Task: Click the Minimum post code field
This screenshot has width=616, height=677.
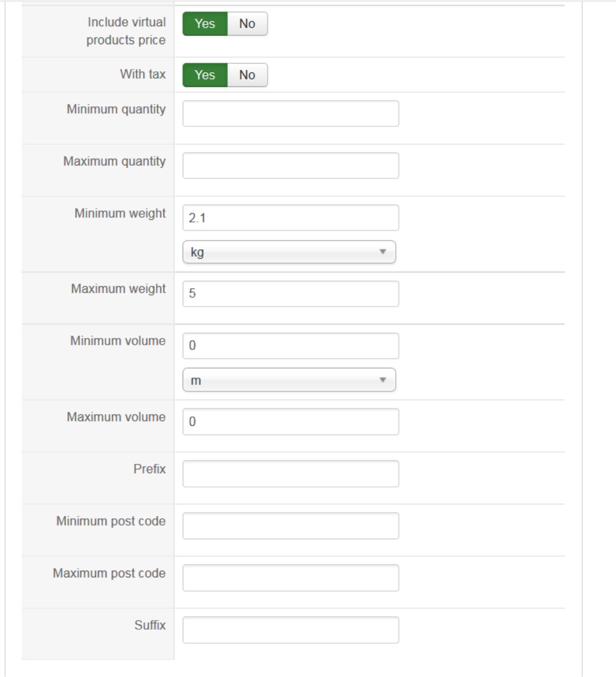Action: [291, 526]
